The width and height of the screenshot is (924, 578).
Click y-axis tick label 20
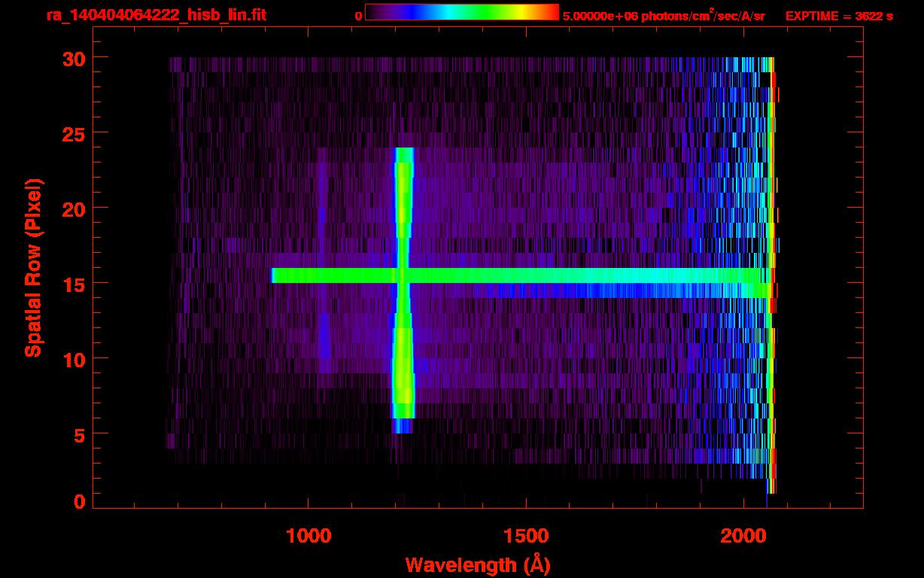74,208
